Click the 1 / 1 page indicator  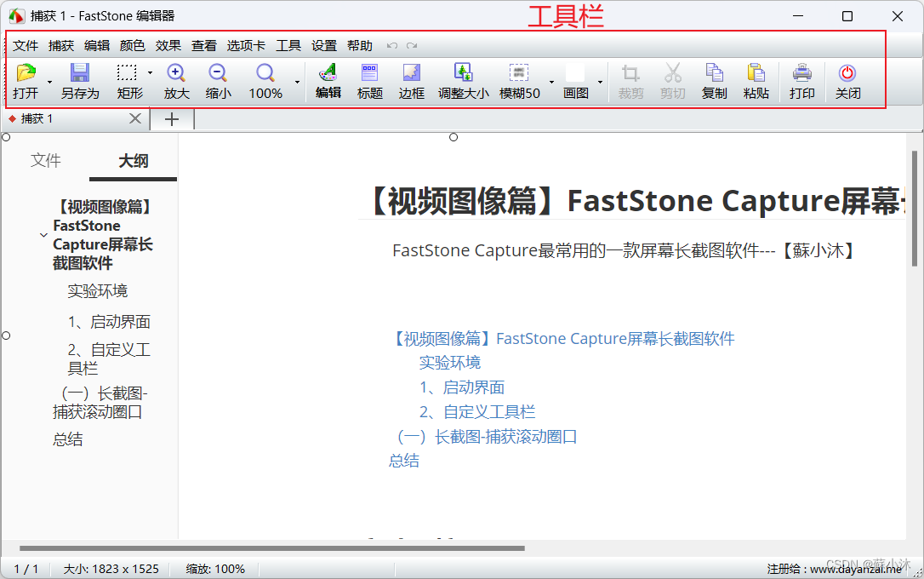(26, 569)
